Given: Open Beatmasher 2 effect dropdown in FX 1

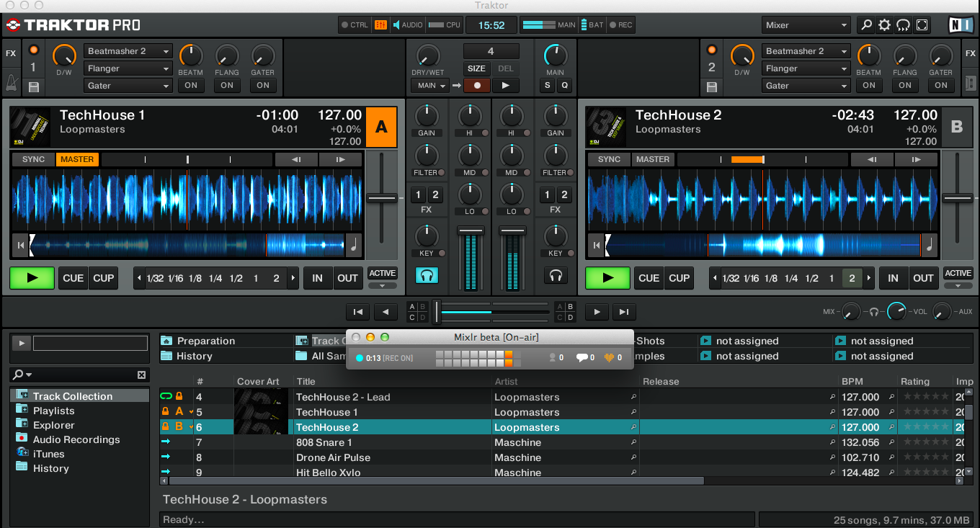Looking at the screenshot, I should coord(128,51).
